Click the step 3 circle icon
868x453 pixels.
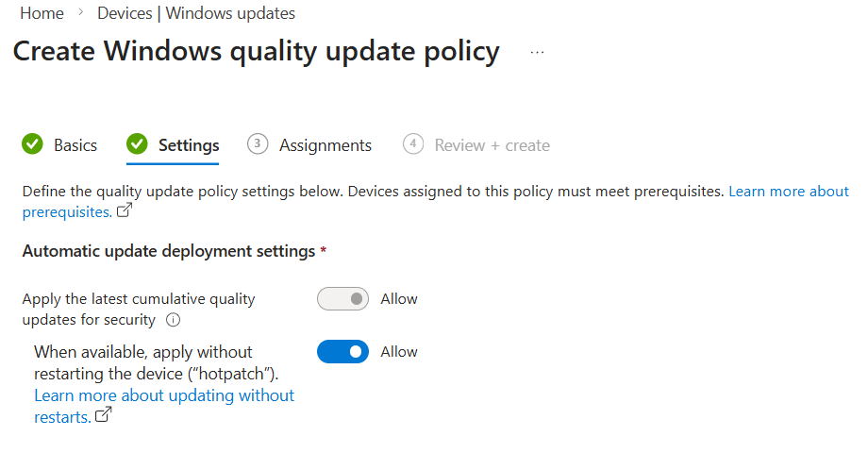coord(258,143)
